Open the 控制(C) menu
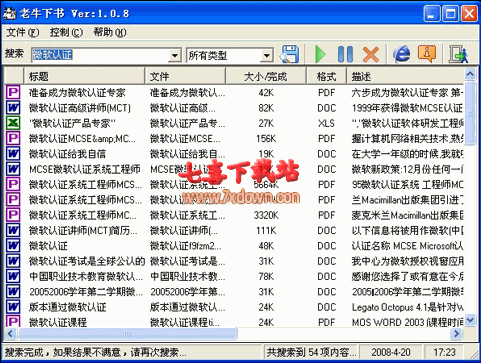The width and height of the screenshot is (481, 363). click(66, 33)
